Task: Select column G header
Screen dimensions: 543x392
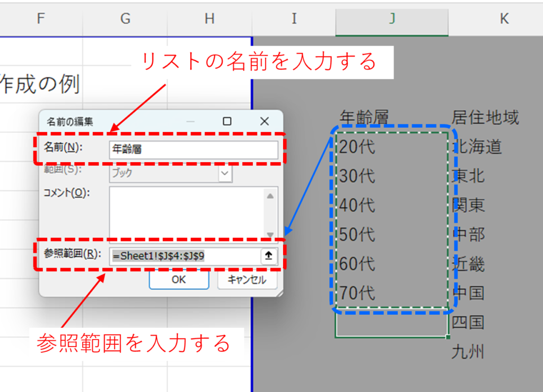Action: coord(125,19)
